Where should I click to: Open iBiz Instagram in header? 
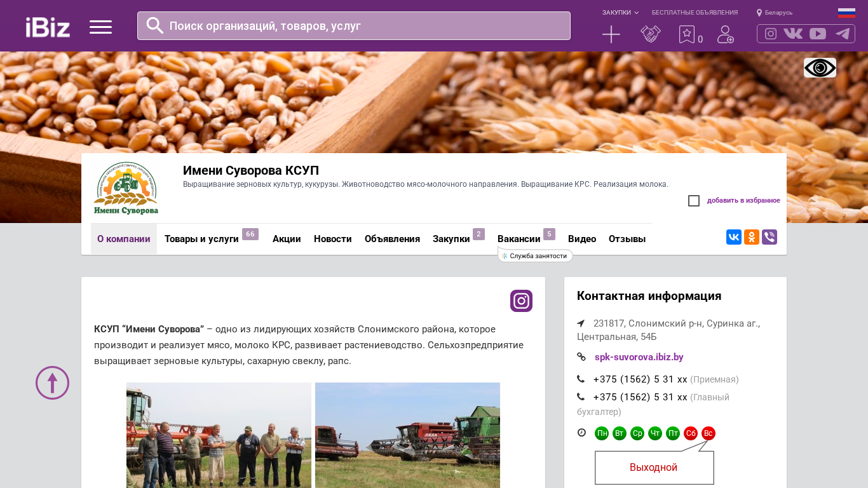coord(771,34)
